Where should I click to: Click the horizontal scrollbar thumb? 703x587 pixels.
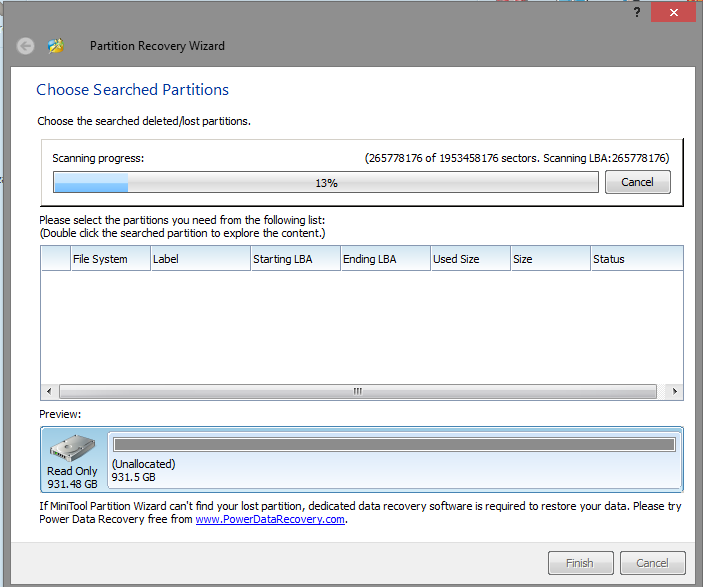(x=358, y=391)
